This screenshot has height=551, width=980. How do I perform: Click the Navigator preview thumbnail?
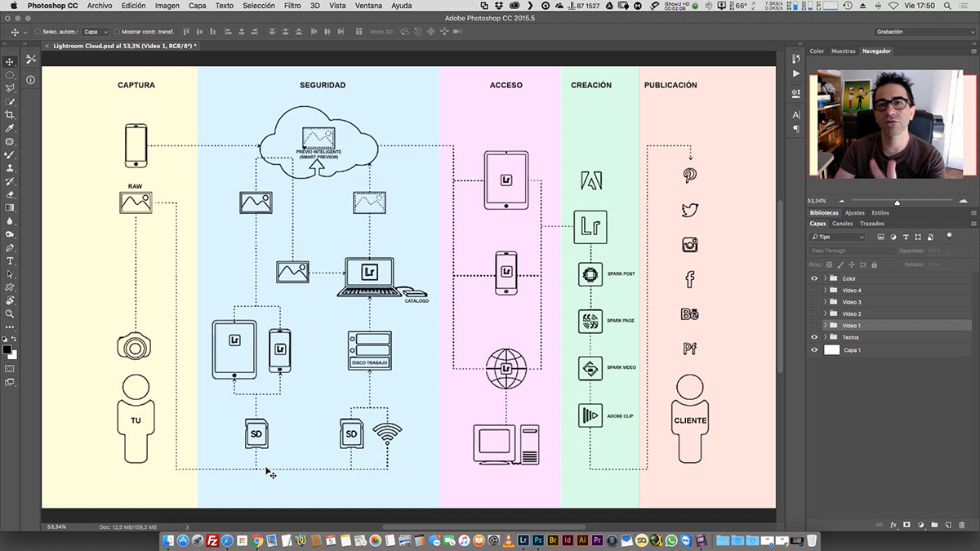point(893,123)
